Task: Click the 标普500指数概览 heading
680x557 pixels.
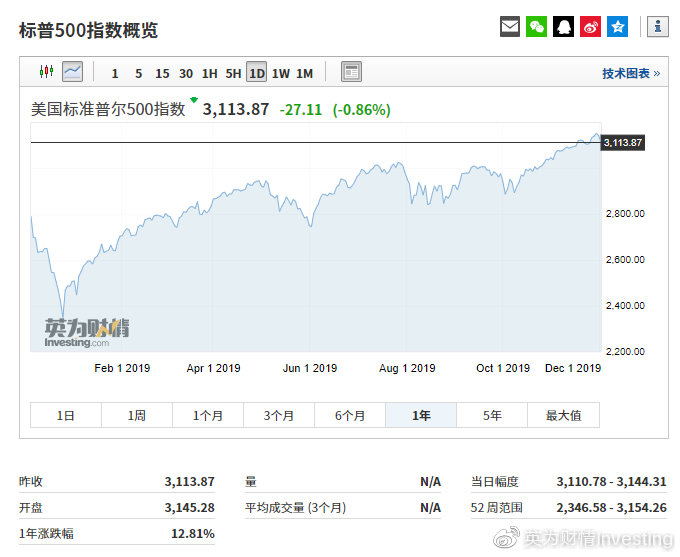Action: [x=88, y=30]
